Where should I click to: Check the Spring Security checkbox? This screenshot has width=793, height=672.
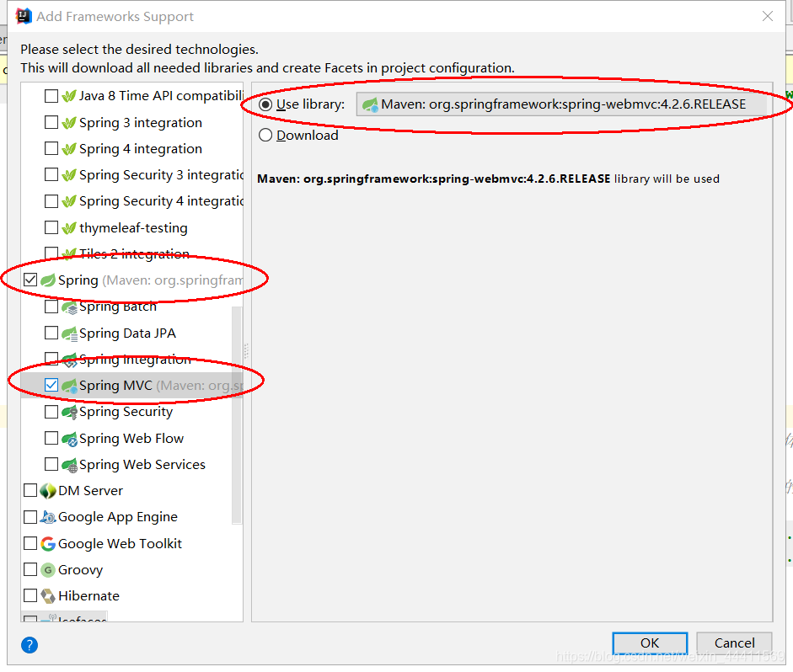(x=51, y=412)
